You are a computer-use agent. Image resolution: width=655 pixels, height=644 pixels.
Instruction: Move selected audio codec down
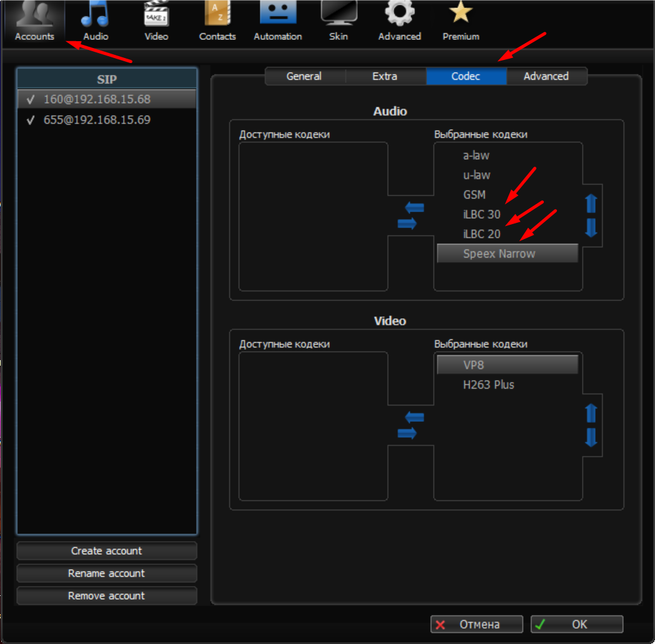[x=591, y=228]
